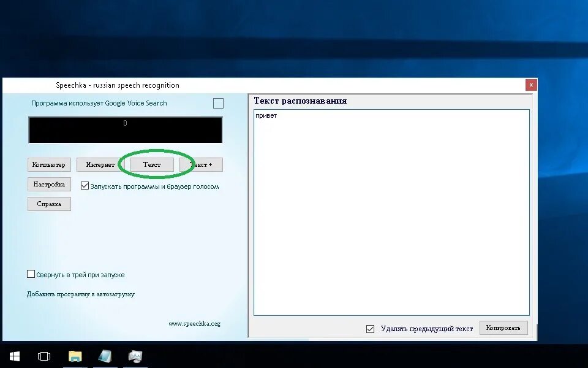Select the notepad-style taskbar app icon
This screenshot has width=588, height=368.
105,356
